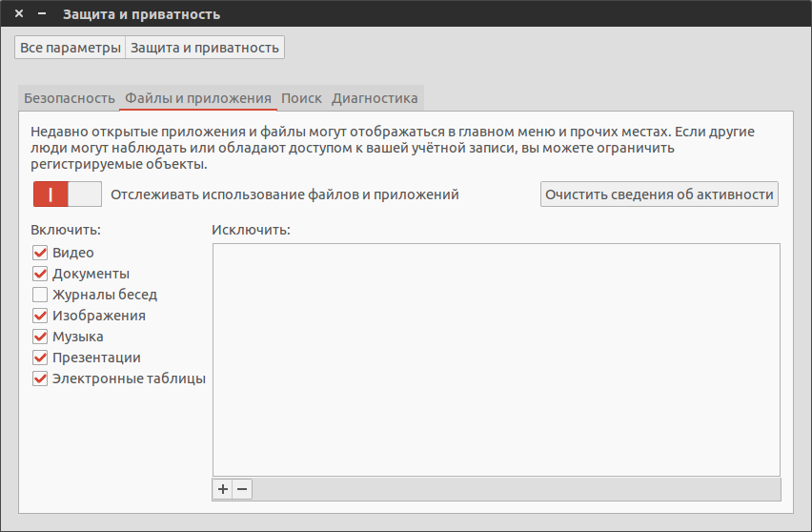Minimize the privacy settings window
This screenshot has height=532, width=812.
pyautogui.click(x=41, y=14)
